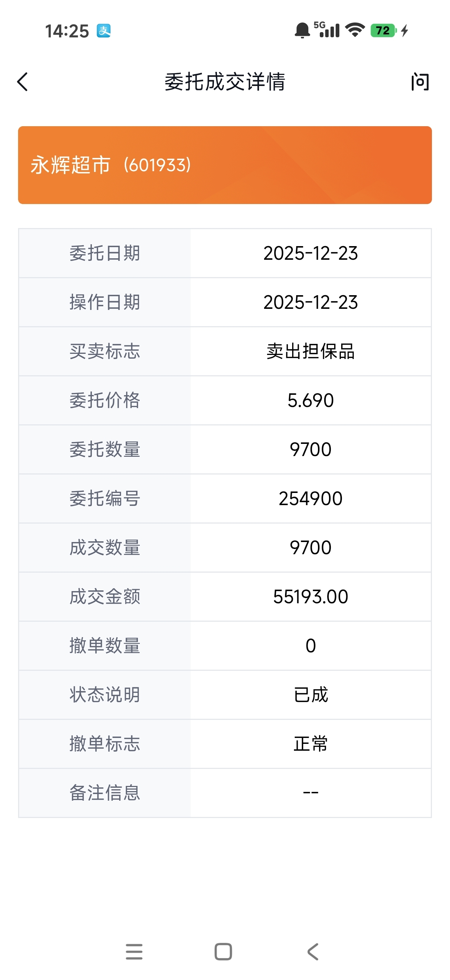Screen dimensions: 450x980
Task: Tap the 委托编号 value 254900
Action: click(311, 498)
